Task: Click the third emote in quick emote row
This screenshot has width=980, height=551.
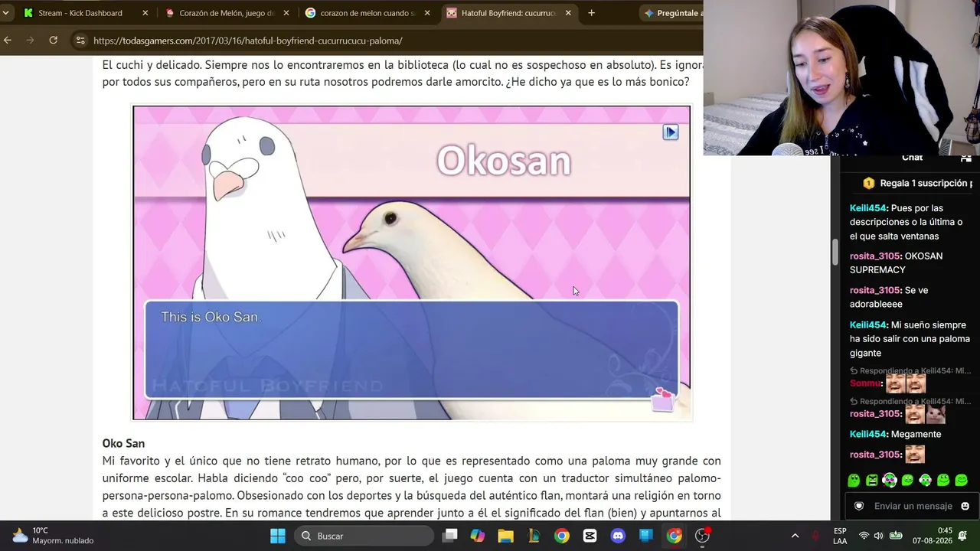Action: [890, 481]
